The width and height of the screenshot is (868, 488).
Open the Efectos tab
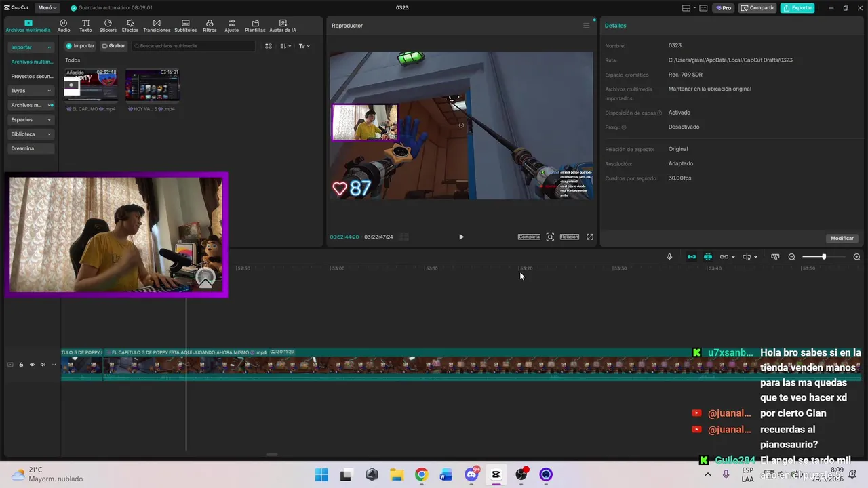pyautogui.click(x=130, y=26)
